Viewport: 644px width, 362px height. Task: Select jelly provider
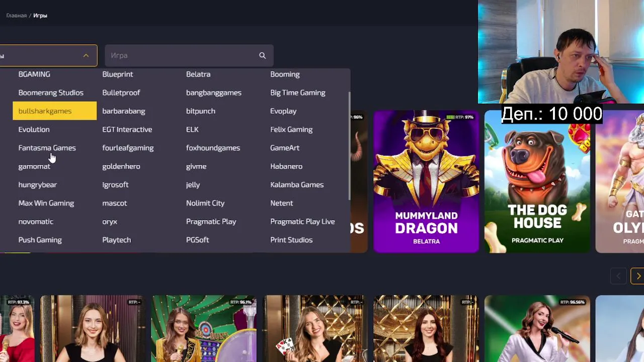[193, 185]
